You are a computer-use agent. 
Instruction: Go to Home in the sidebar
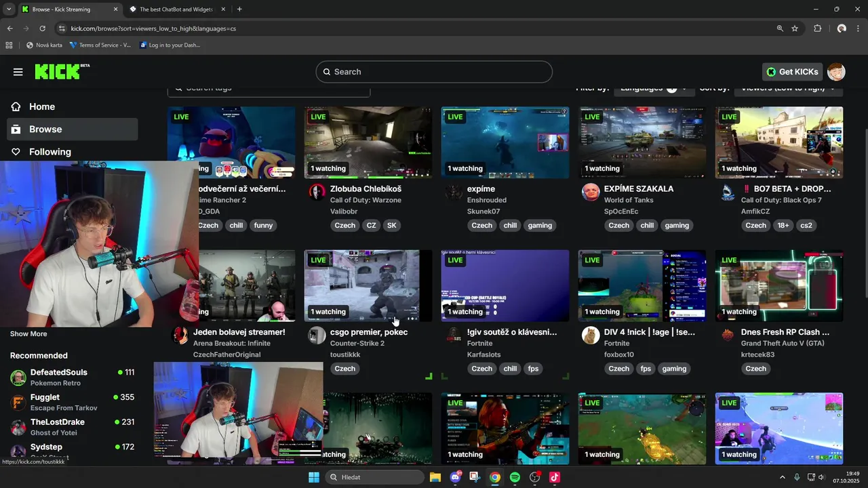[x=72, y=106]
